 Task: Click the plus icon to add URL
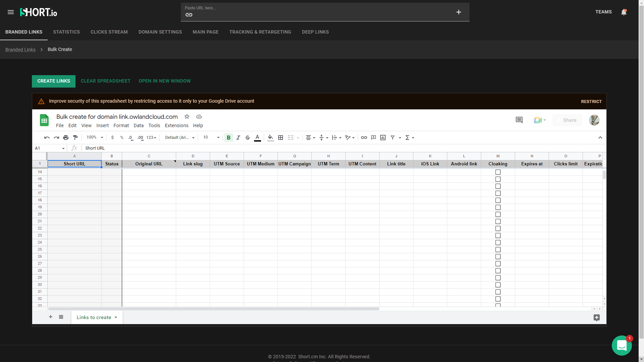click(x=459, y=12)
